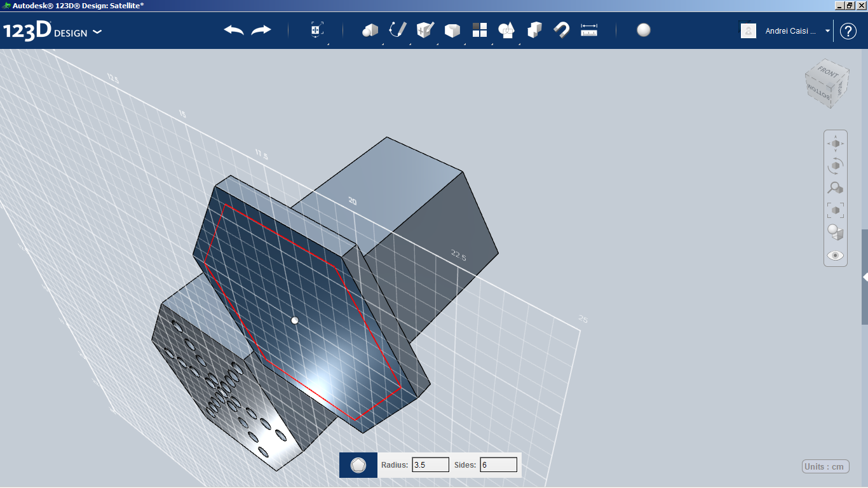Click the "Radius:" label
The width and height of the screenshot is (868, 488).
[x=395, y=465]
